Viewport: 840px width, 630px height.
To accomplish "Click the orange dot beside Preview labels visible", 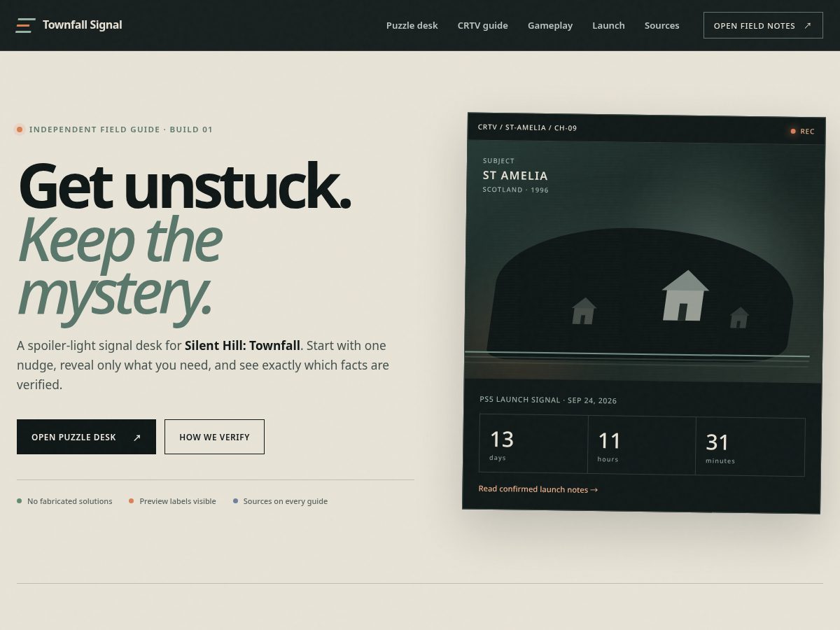I will coord(131,501).
